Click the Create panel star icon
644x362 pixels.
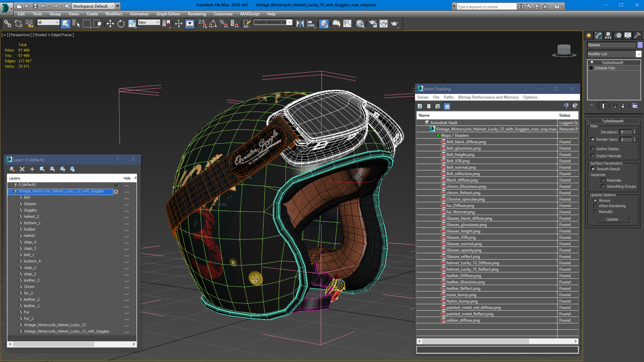click(589, 35)
